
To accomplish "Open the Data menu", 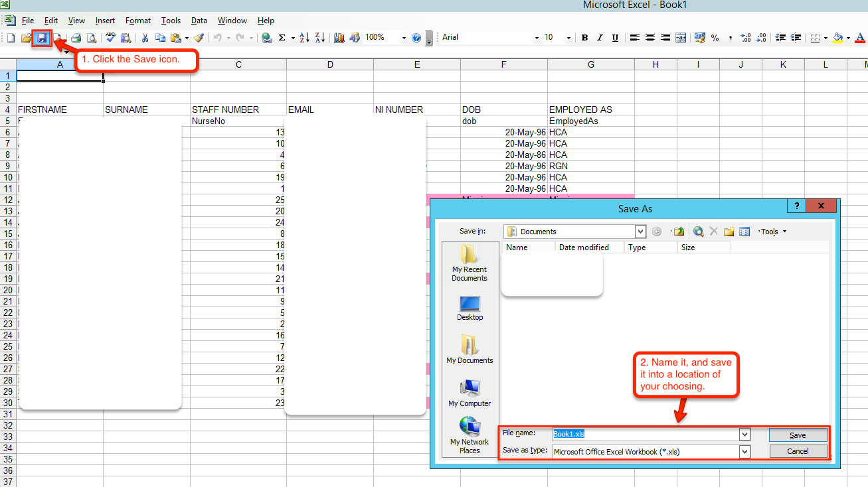I will pos(199,21).
